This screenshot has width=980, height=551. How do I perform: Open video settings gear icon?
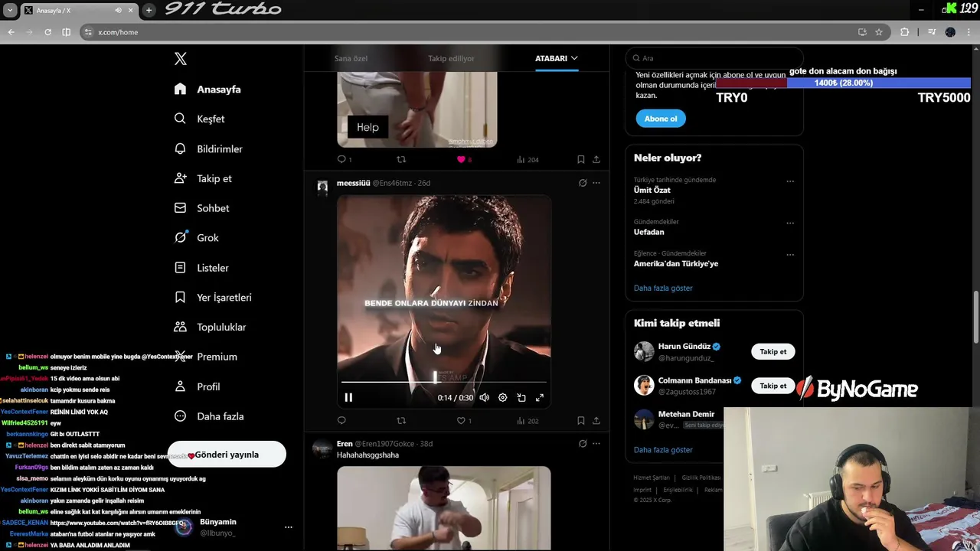[502, 397]
